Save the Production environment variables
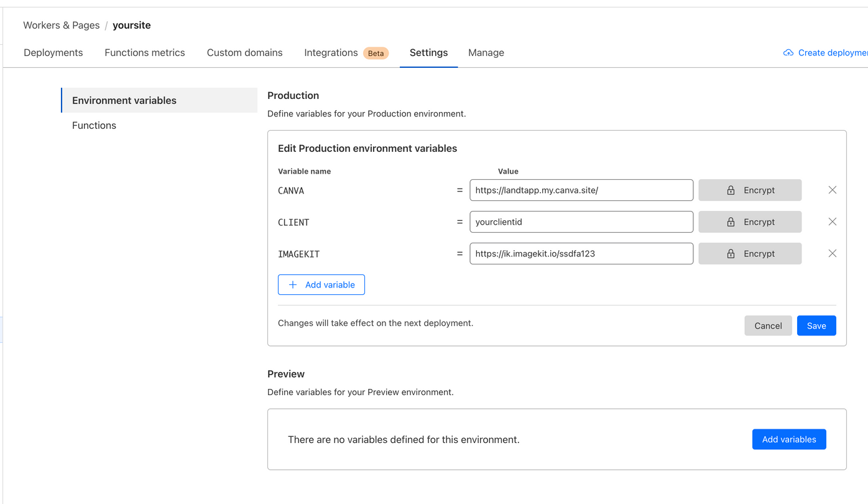This screenshot has height=504, width=868. pyautogui.click(x=816, y=326)
